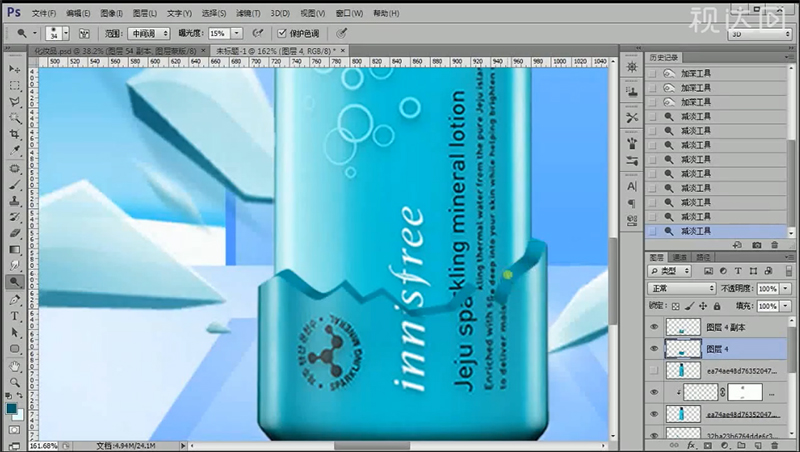Toggle lock position
Viewport: 800px width, 452px height.
pyautogui.click(x=703, y=306)
